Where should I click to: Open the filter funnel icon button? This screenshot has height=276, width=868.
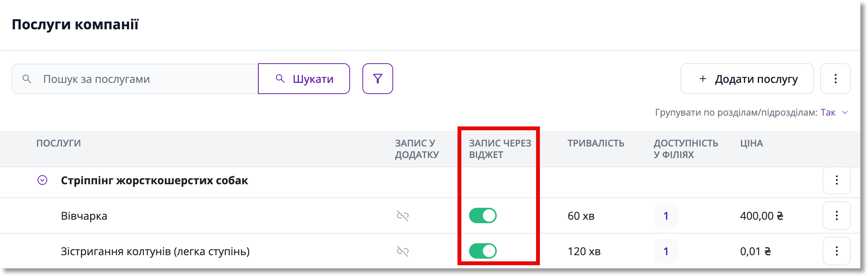pos(377,79)
